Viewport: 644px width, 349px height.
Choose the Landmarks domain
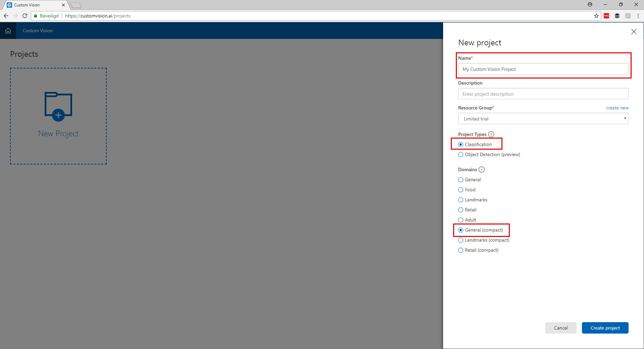[461, 200]
